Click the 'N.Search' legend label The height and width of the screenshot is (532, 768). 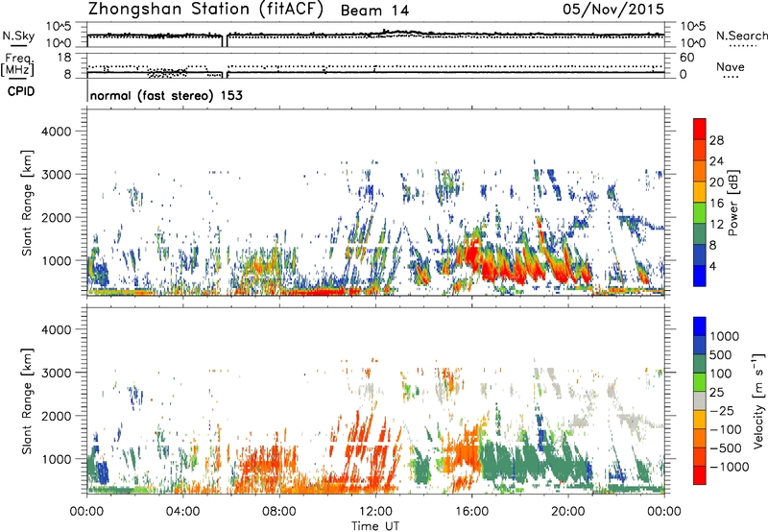click(741, 36)
